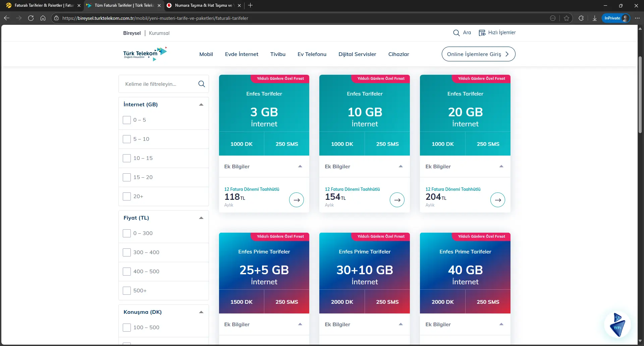View site information lock icon
This screenshot has height=346, width=644.
pyautogui.click(x=56, y=18)
